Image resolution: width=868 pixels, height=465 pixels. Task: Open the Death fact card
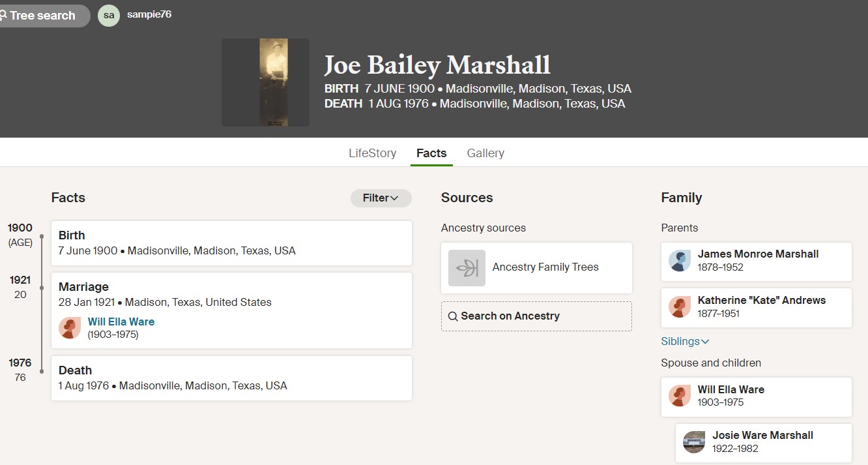click(231, 378)
